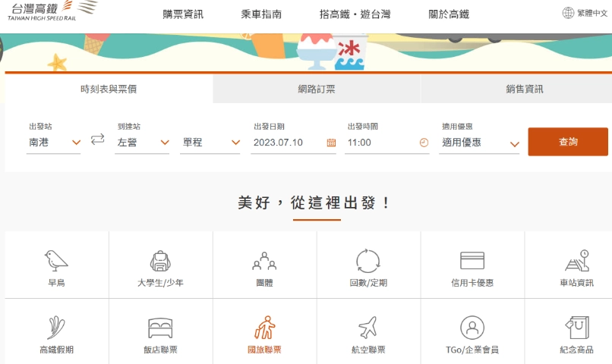The height and width of the screenshot is (364, 612).
Task: Open the 搭高鐵・遊台灣 menu
Action: pyautogui.click(x=355, y=14)
